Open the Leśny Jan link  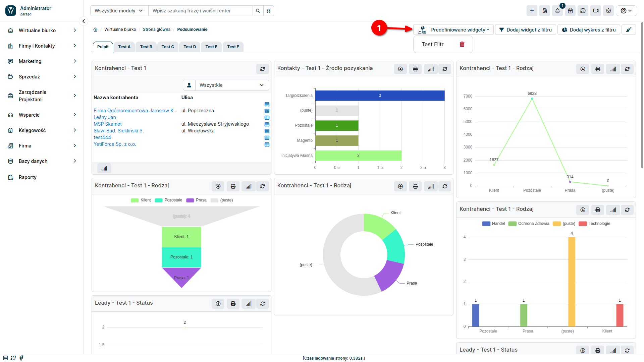(x=105, y=117)
